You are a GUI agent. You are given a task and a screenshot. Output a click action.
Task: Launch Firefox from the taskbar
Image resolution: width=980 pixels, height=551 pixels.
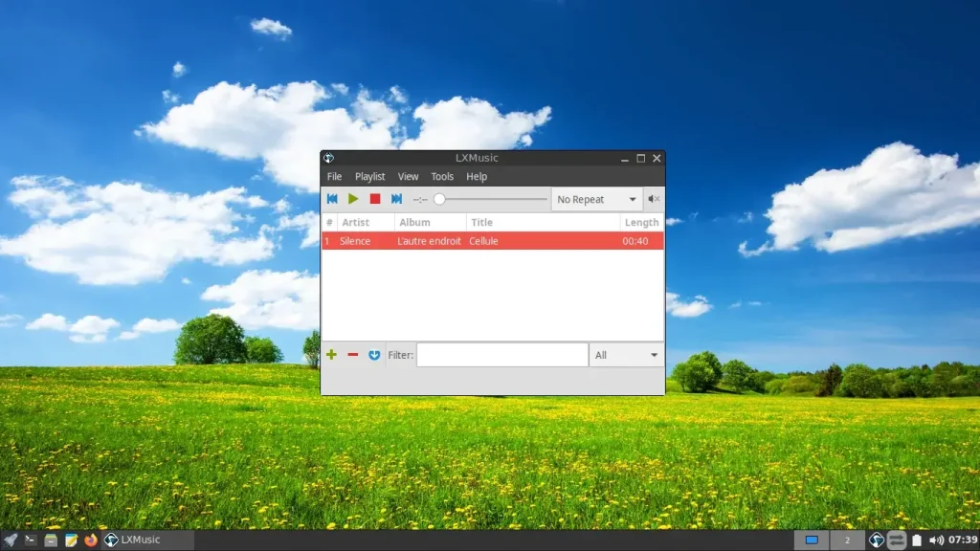click(91, 540)
